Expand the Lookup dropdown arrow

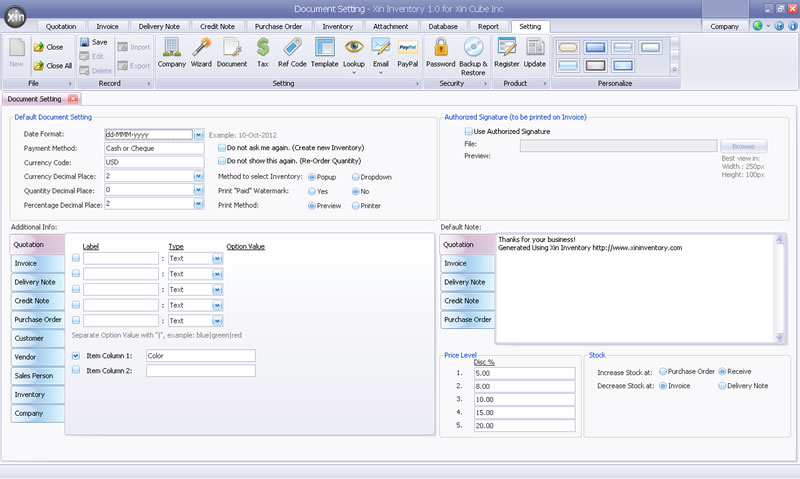[354, 73]
